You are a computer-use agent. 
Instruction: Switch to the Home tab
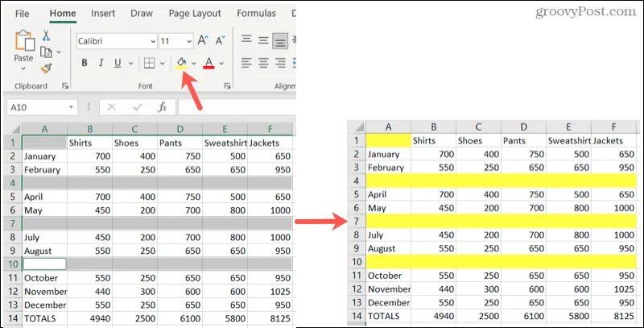tap(63, 14)
